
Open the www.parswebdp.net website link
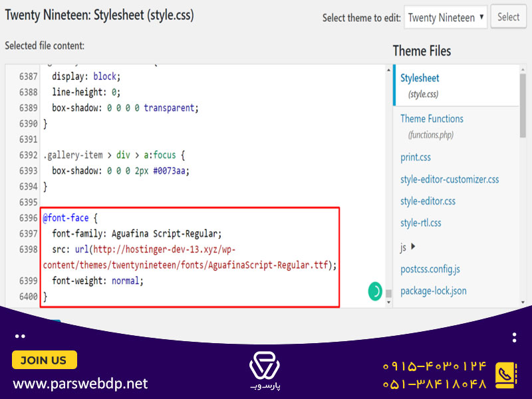click(x=80, y=384)
